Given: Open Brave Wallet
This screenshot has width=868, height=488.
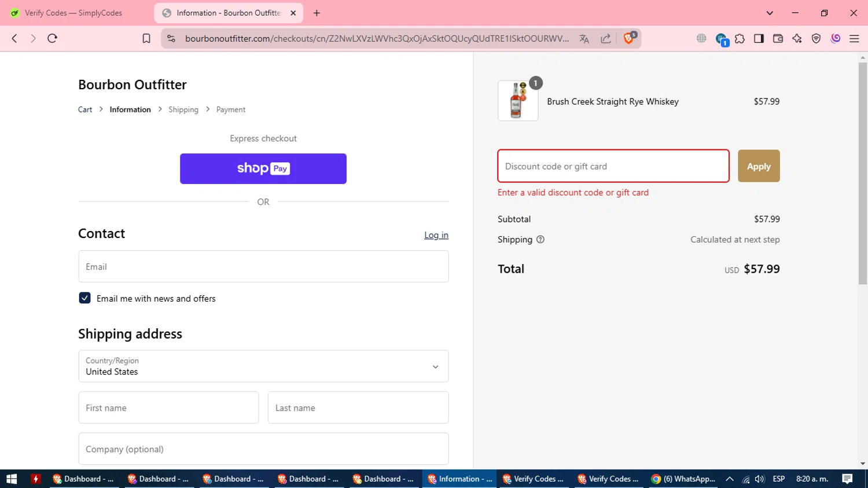Looking at the screenshot, I should pyautogui.click(x=778, y=38).
